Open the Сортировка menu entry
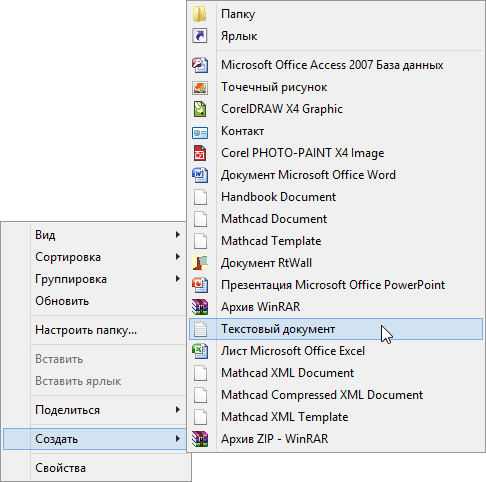 tap(95, 257)
